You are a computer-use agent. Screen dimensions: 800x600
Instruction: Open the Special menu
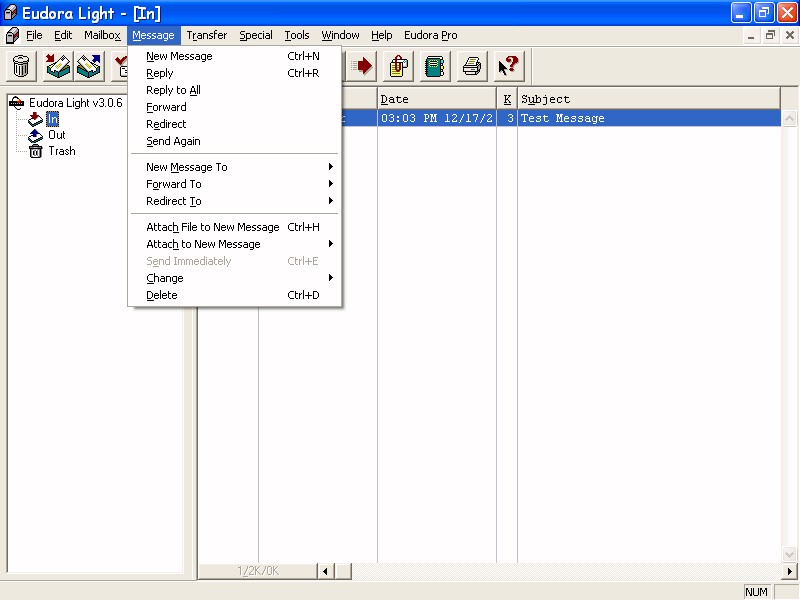pyautogui.click(x=256, y=35)
